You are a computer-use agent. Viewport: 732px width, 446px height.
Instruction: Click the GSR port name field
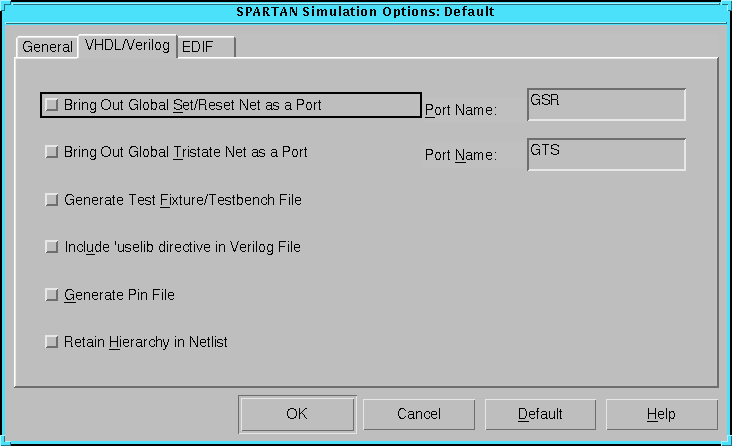[x=605, y=105]
